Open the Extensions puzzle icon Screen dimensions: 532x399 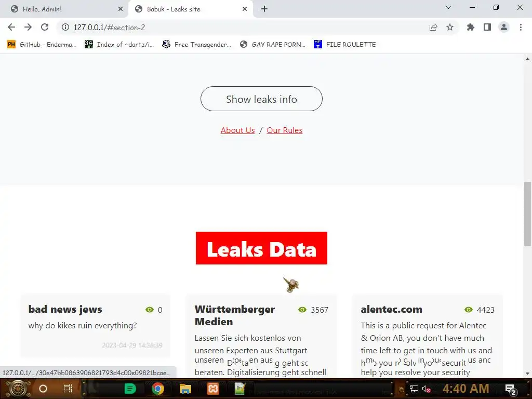point(471,27)
